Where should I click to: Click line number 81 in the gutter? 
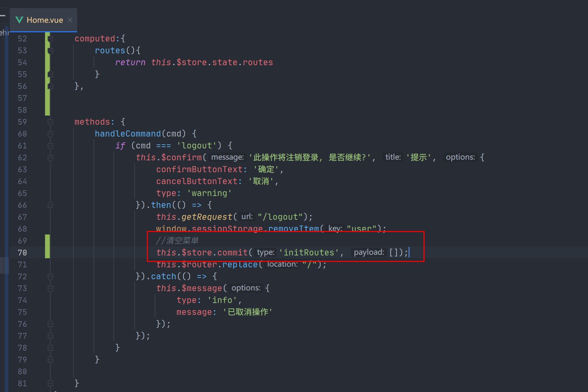[22, 384]
